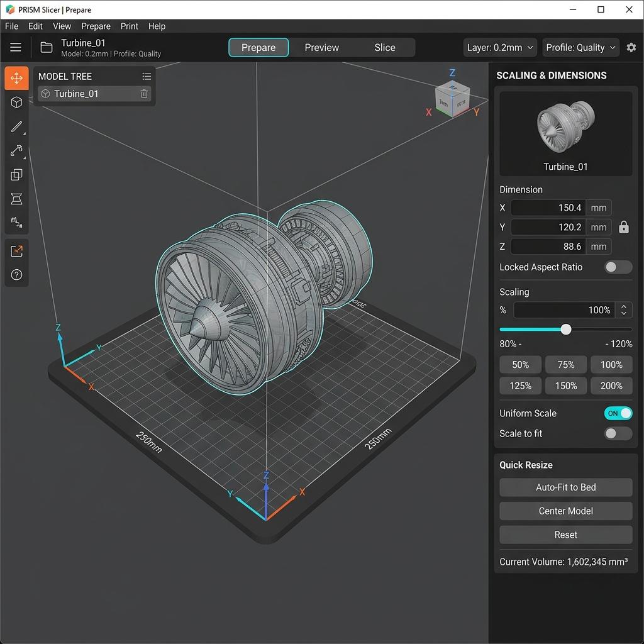Pick the measure tool with handle icon
644x644 pixels.
pyautogui.click(x=16, y=151)
